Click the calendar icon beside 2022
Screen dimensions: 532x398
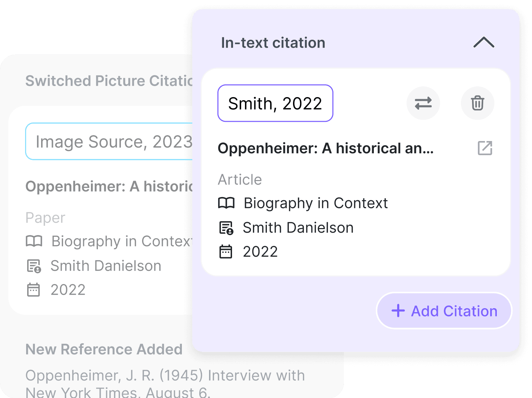226,251
